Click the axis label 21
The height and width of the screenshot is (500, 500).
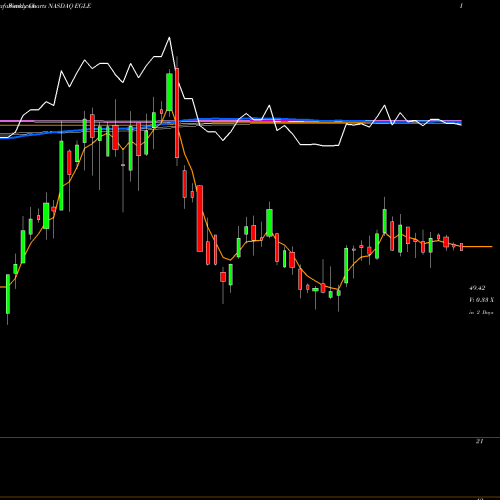(479, 441)
